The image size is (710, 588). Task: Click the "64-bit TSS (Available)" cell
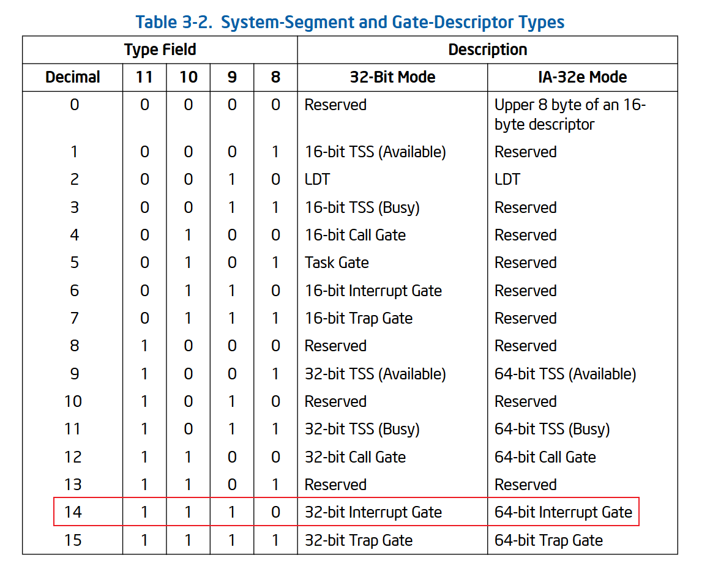point(565,374)
